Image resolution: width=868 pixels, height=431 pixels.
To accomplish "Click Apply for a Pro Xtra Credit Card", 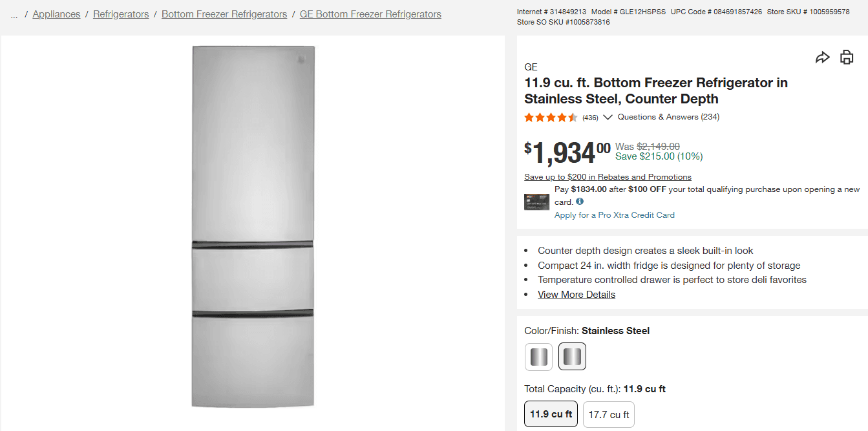I will point(614,215).
